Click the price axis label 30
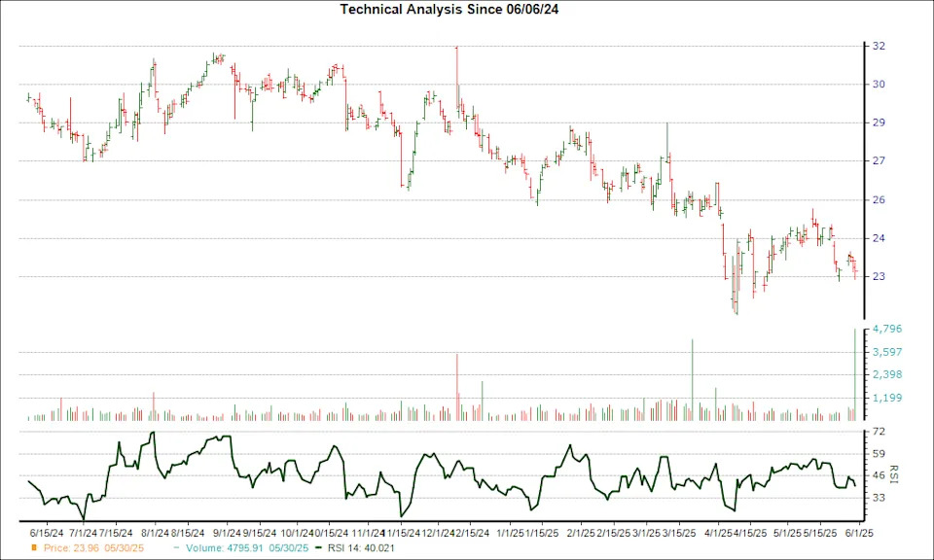This screenshot has width=934, height=560. click(x=879, y=84)
